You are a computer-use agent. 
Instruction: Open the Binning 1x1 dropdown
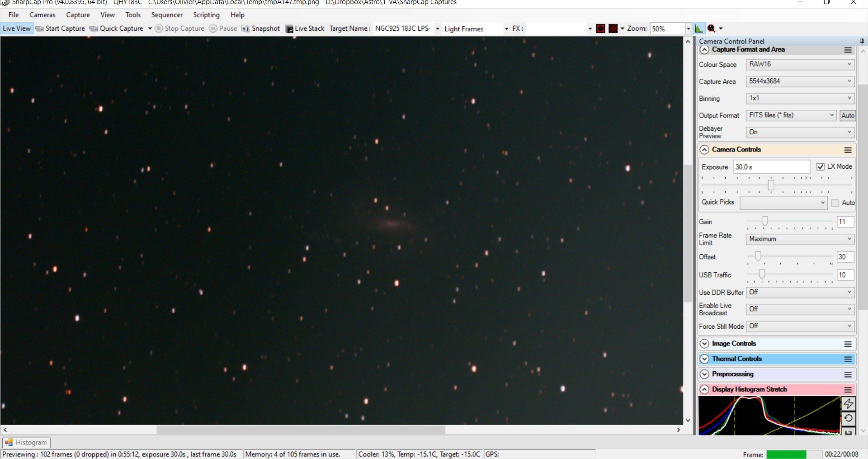coord(800,99)
